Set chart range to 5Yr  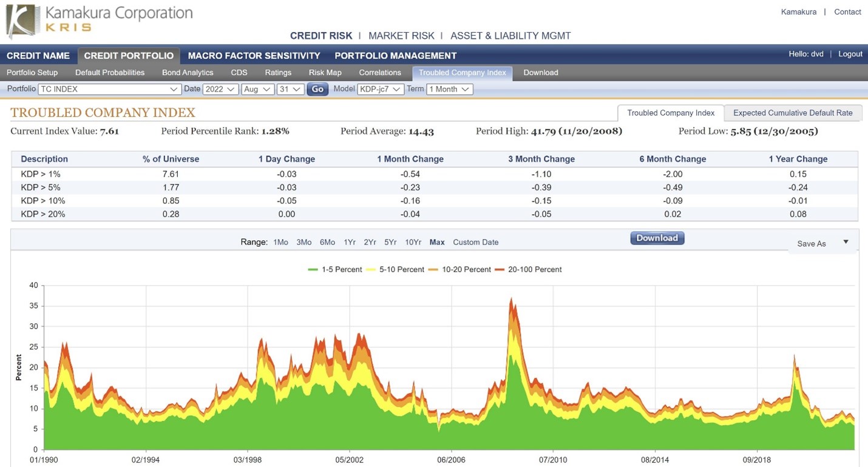coord(390,242)
